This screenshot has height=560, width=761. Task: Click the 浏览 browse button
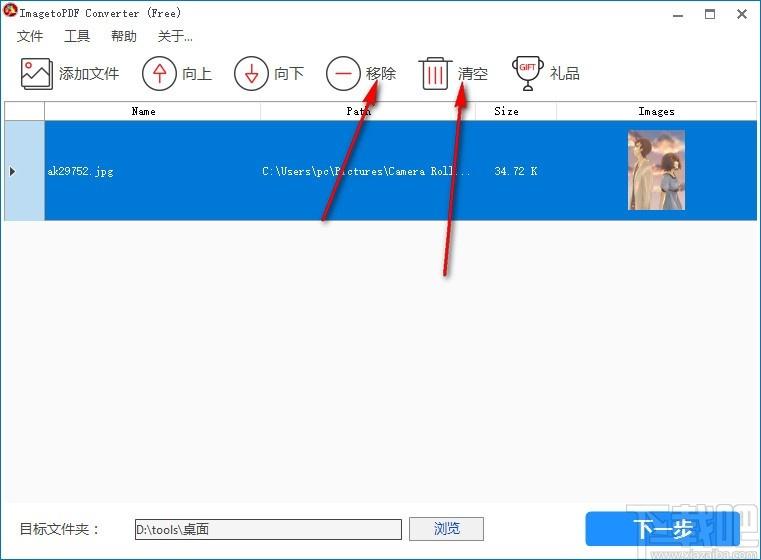447,528
